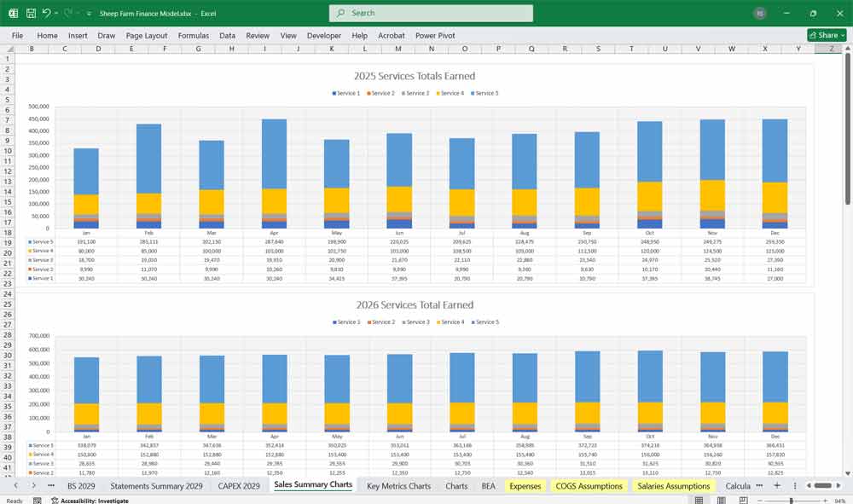The height and width of the screenshot is (504, 853).
Task: Undo the last action
Action: click(x=49, y=13)
